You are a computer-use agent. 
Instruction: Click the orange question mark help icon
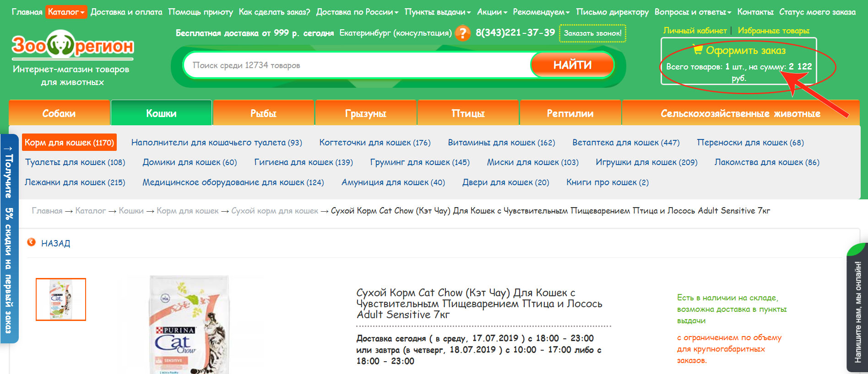(463, 33)
